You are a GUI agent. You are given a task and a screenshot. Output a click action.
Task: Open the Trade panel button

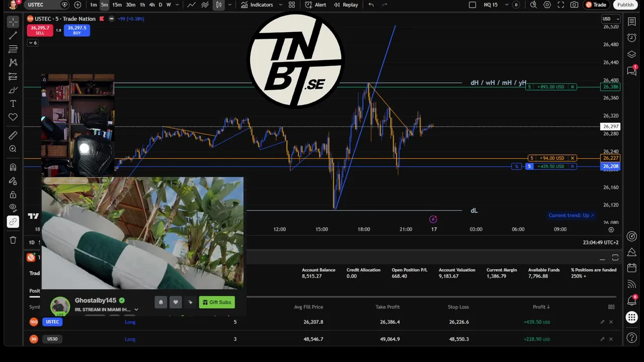596,5
